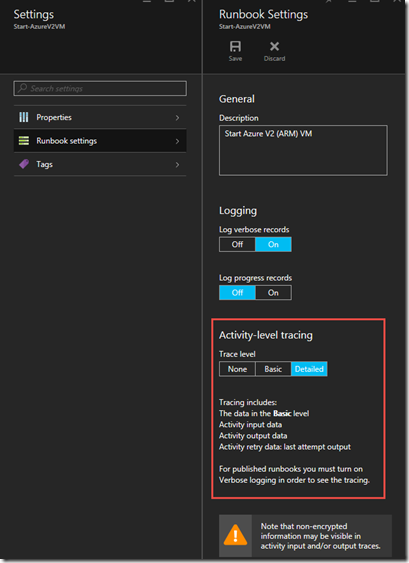This screenshot has height=563, width=409.
Task: Click the search magnifier icon
Action: [x=22, y=88]
